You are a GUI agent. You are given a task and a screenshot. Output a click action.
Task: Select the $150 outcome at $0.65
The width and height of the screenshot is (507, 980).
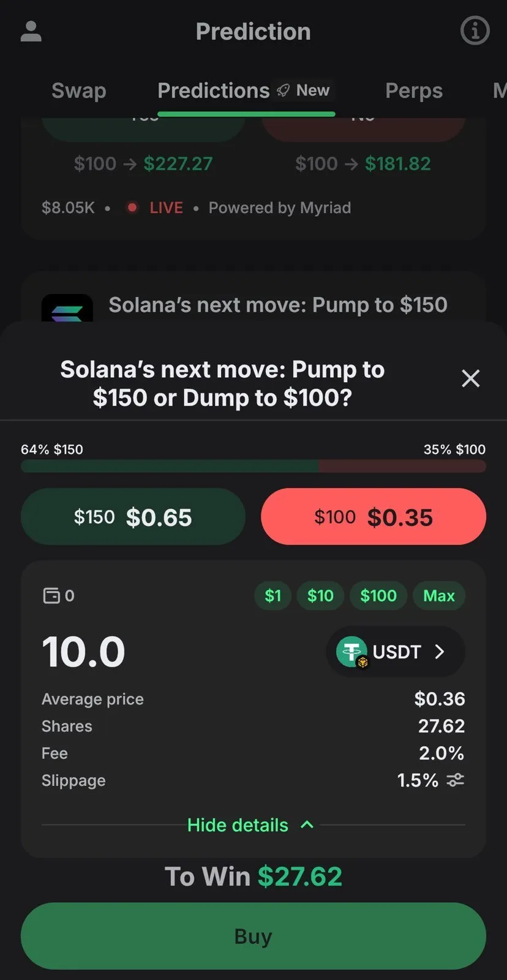[133, 517]
